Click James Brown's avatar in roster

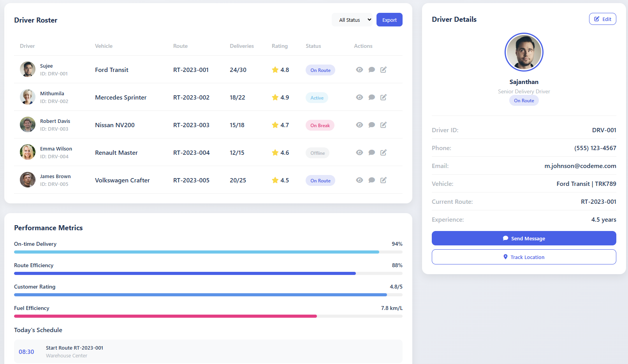click(x=28, y=180)
